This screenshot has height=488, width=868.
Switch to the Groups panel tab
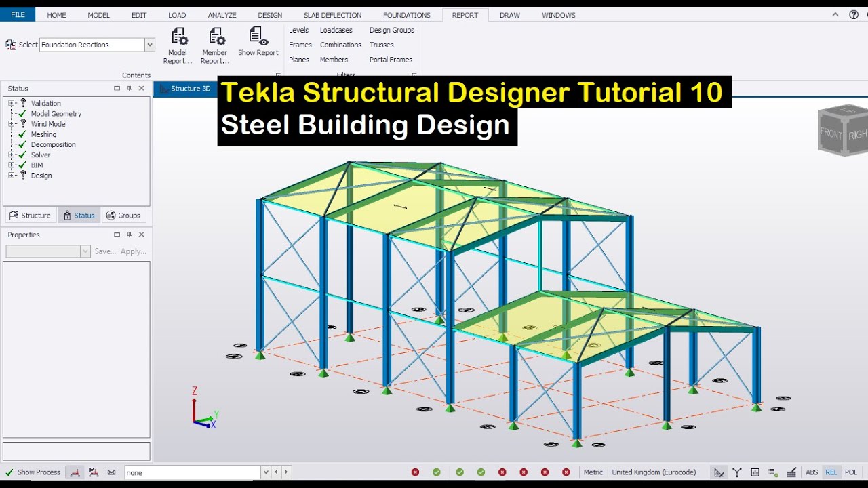tap(123, 216)
